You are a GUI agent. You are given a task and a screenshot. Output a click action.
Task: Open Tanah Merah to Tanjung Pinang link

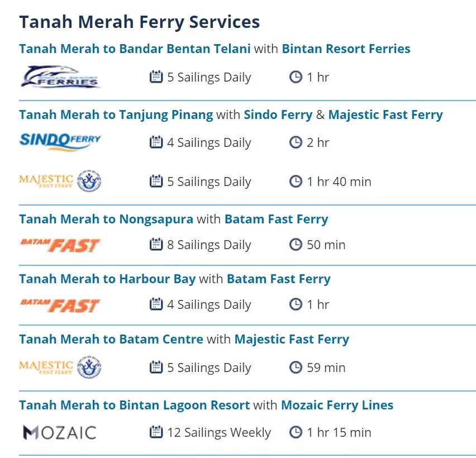pyautogui.click(x=116, y=115)
